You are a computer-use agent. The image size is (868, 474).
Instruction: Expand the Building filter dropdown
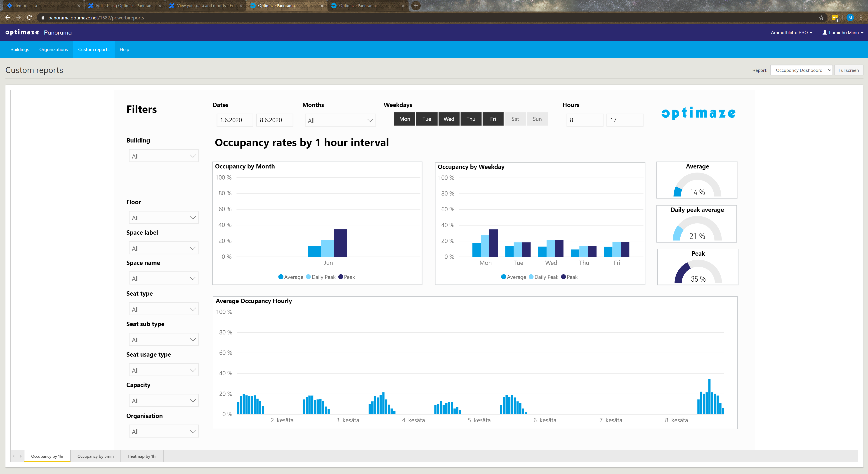[x=164, y=156]
